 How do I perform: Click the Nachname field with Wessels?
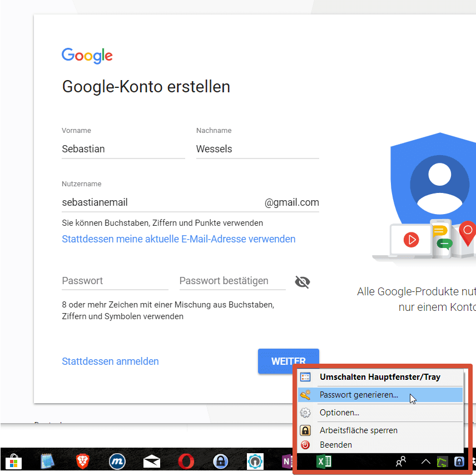[x=257, y=149]
